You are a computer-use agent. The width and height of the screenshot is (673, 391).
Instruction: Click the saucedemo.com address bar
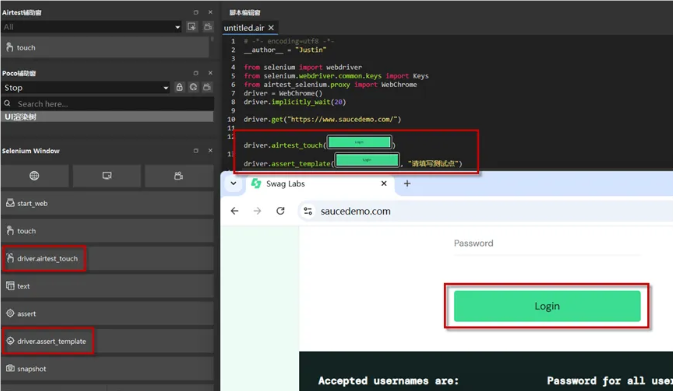coord(485,211)
